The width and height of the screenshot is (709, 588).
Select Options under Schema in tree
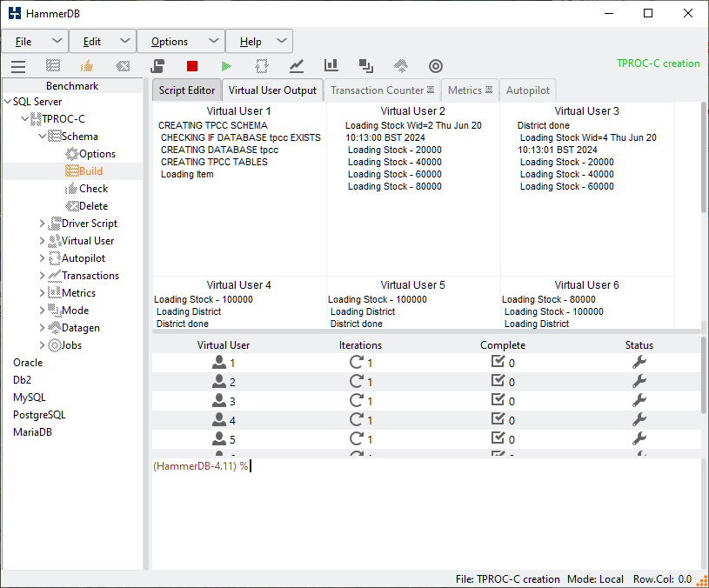(90, 154)
